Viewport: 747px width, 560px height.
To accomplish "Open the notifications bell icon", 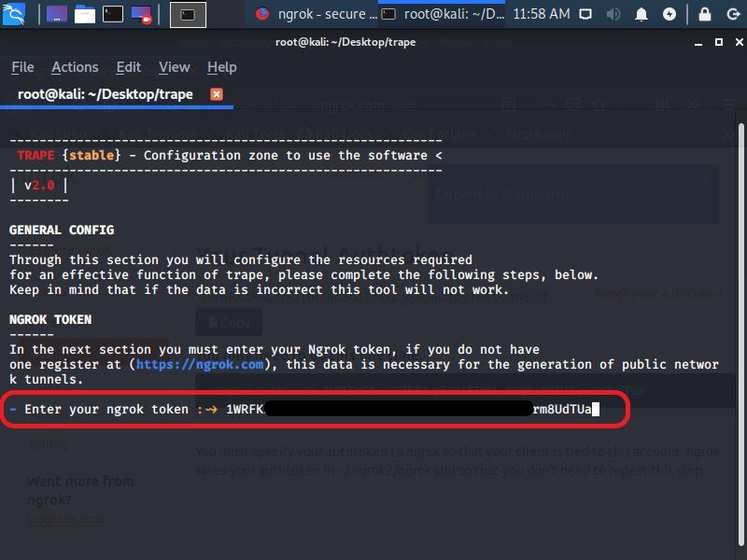I will coord(641,14).
